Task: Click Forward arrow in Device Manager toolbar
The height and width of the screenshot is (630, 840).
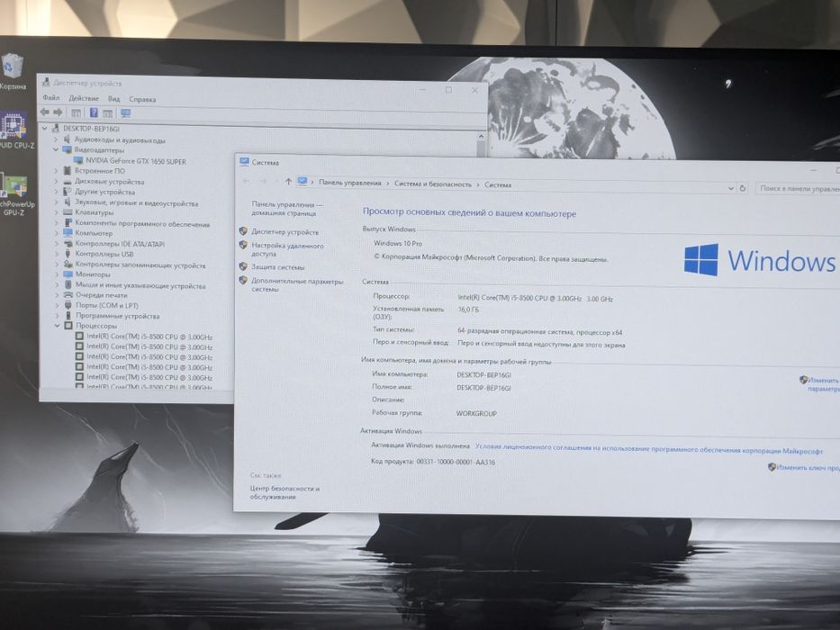Action: pos(58,112)
